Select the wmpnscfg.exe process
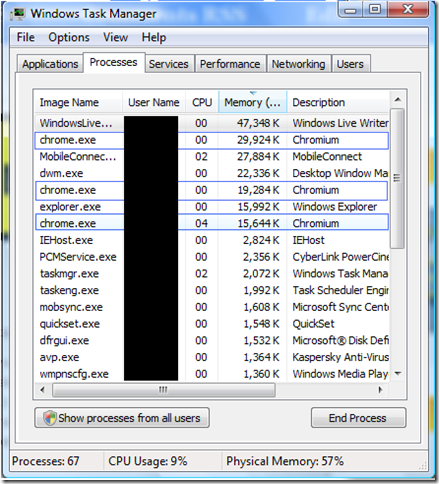This screenshot has height=484, width=439. [x=212, y=374]
